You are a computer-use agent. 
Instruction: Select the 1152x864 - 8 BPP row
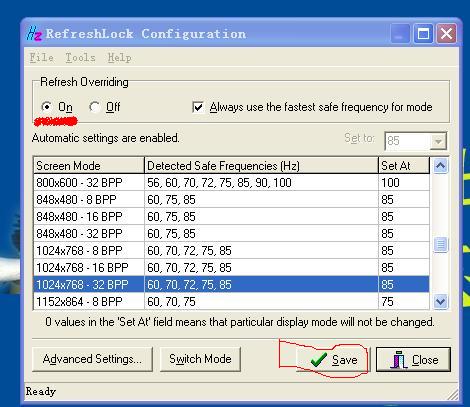click(x=231, y=302)
